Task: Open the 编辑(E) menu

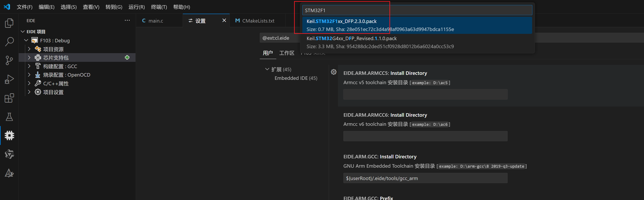Action: pyautogui.click(x=46, y=7)
